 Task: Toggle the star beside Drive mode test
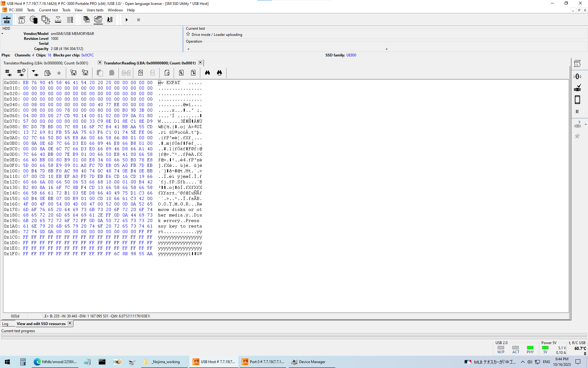(188, 34)
